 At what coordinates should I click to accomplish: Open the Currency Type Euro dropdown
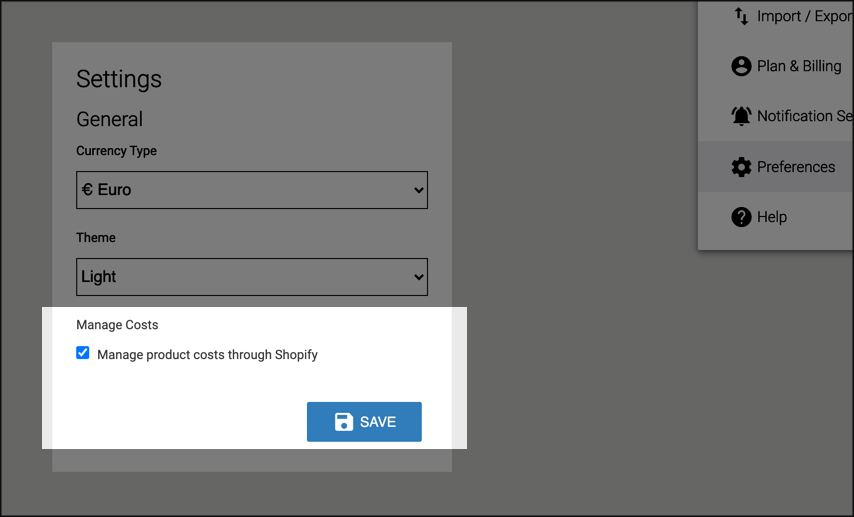click(x=252, y=190)
